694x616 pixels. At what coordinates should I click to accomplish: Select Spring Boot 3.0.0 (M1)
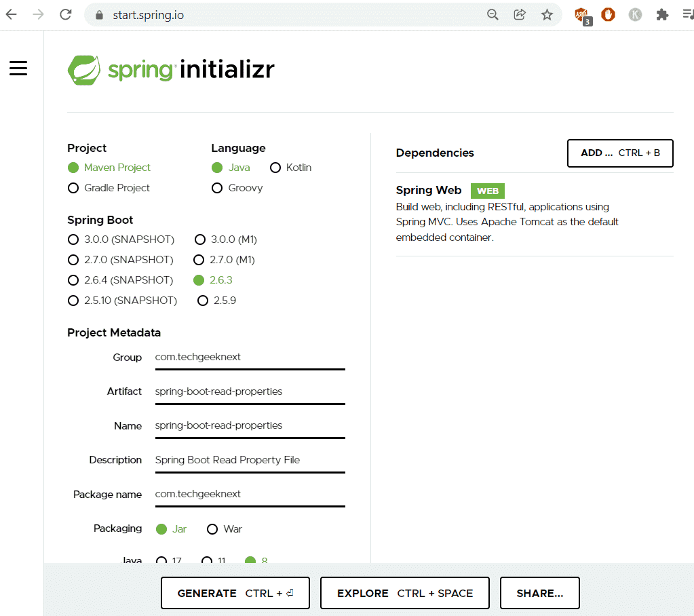point(226,239)
